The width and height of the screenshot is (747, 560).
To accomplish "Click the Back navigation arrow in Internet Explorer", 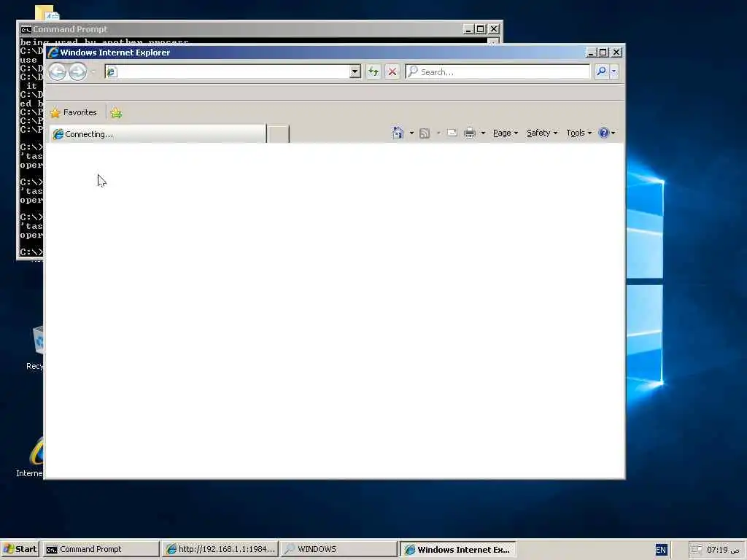I will tap(58, 72).
